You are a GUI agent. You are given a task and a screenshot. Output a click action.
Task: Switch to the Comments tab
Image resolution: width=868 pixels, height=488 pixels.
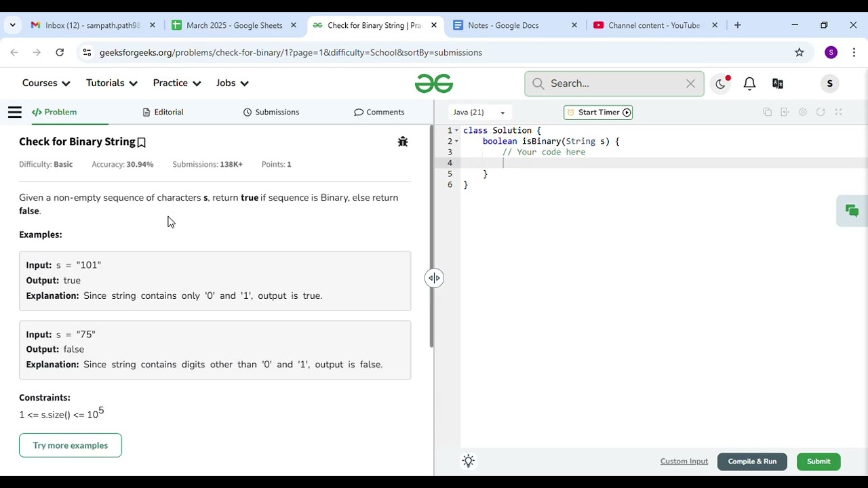(x=379, y=113)
